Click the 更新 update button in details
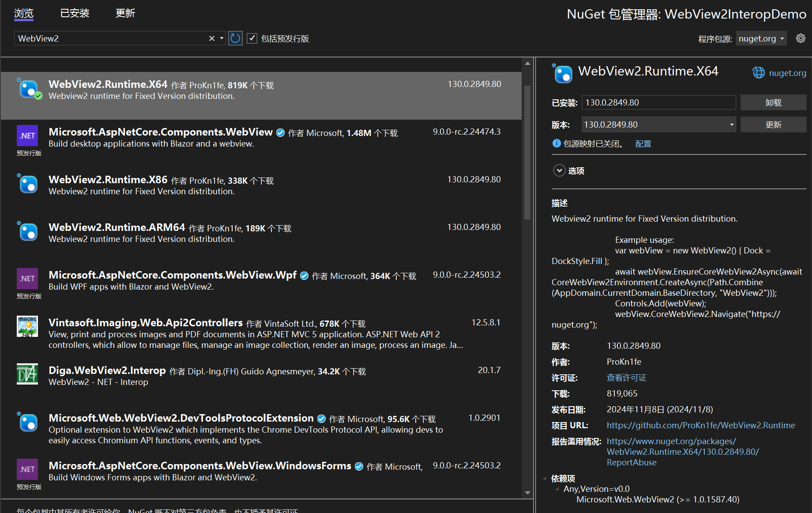Viewport: 812px width, 513px height. point(773,124)
